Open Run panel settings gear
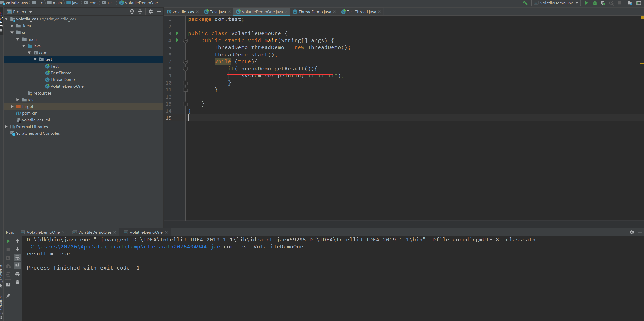This screenshot has width=644, height=321. click(632, 232)
